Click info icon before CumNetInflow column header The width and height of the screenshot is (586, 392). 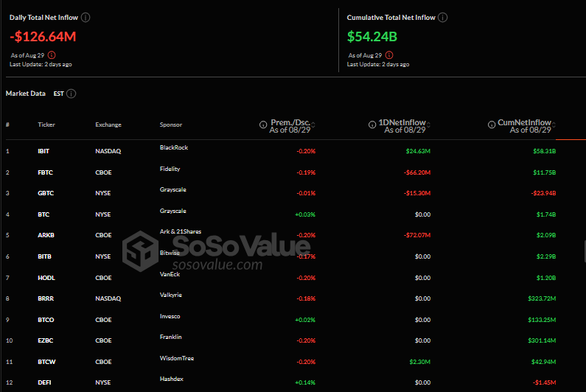492,125
